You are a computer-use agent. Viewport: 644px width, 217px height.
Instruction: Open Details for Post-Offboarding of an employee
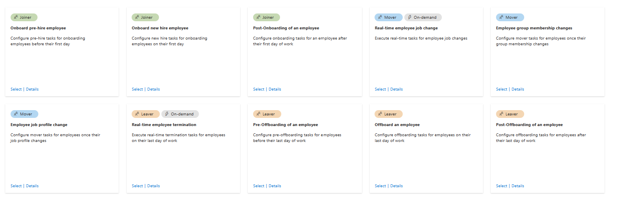[518, 186]
